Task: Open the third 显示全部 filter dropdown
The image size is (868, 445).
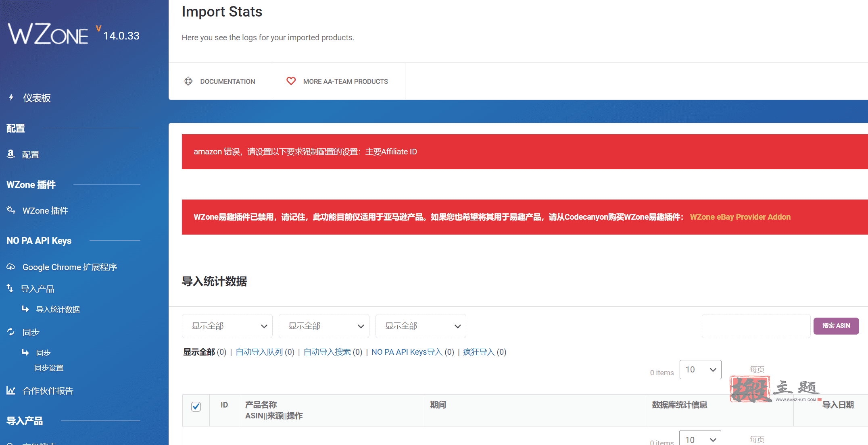Action: (421, 326)
